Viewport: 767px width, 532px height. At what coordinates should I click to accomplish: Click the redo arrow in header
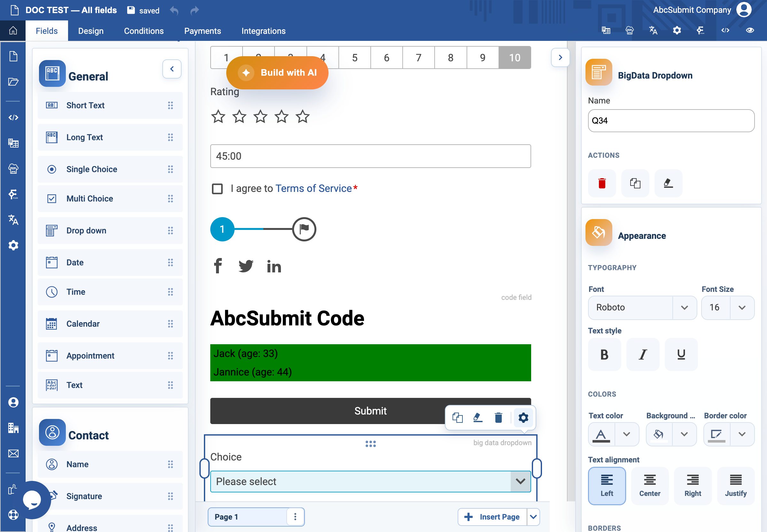pos(195,11)
